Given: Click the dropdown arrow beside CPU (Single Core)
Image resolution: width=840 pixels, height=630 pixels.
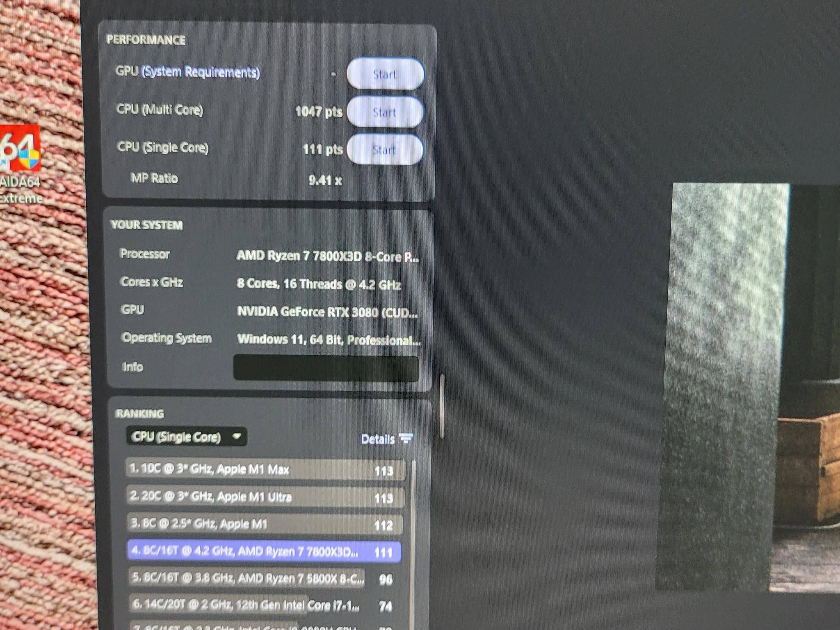Looking at the screenshot, I should pyautogui.click(x=237, y=436).
